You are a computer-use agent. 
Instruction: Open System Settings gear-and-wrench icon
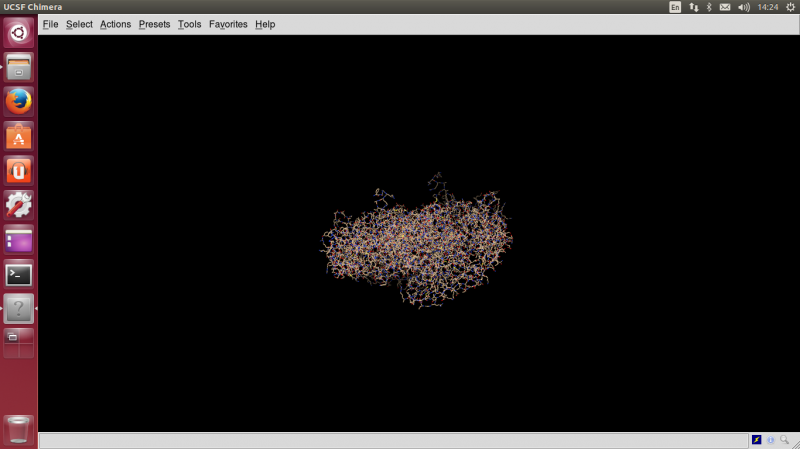[x=19, y=205]
